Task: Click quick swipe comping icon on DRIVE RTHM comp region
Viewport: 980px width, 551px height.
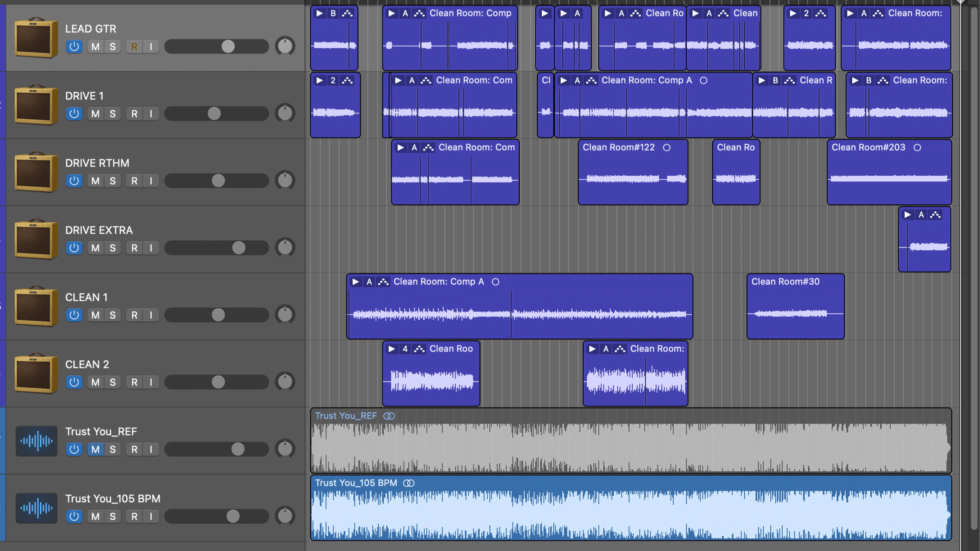Action: tap(428, 147)
